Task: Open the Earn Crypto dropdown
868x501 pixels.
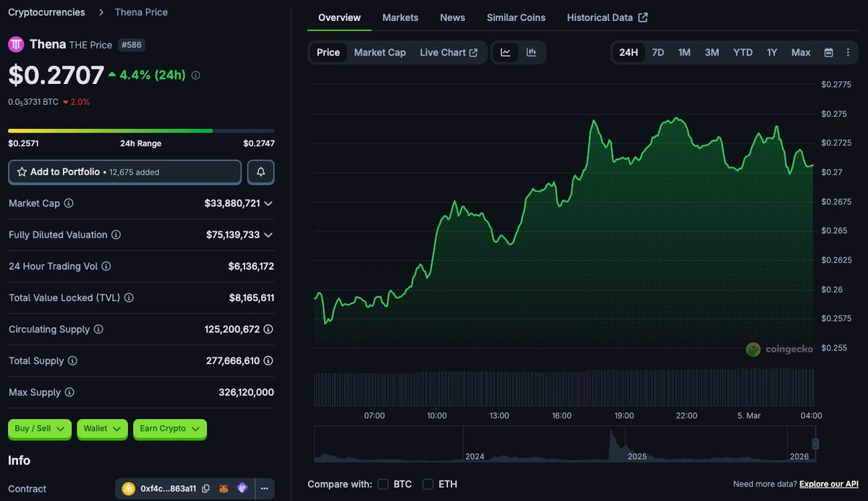Action: point(169,429)
